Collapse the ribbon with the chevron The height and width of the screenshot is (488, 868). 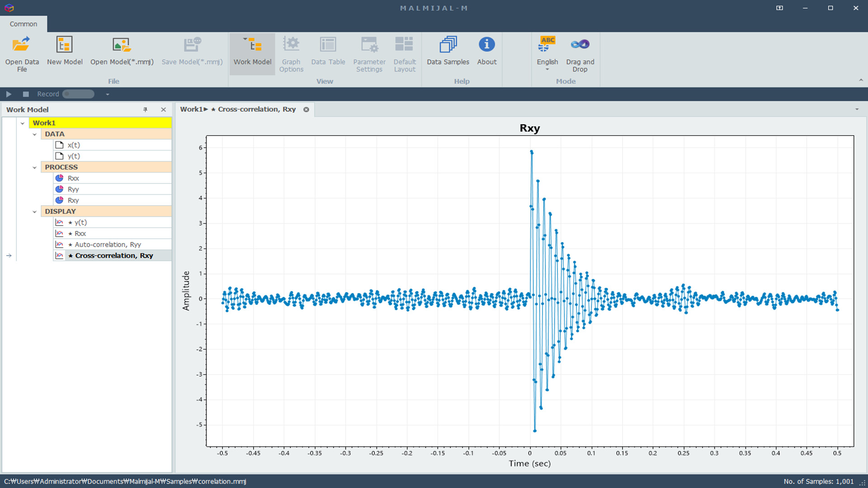pyautogui.click(x=861, y=80)
